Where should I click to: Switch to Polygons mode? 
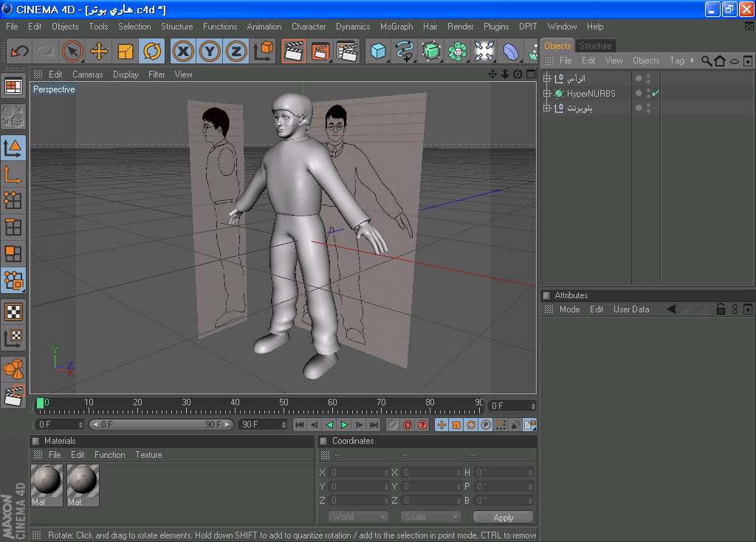[x=13, y=253]
